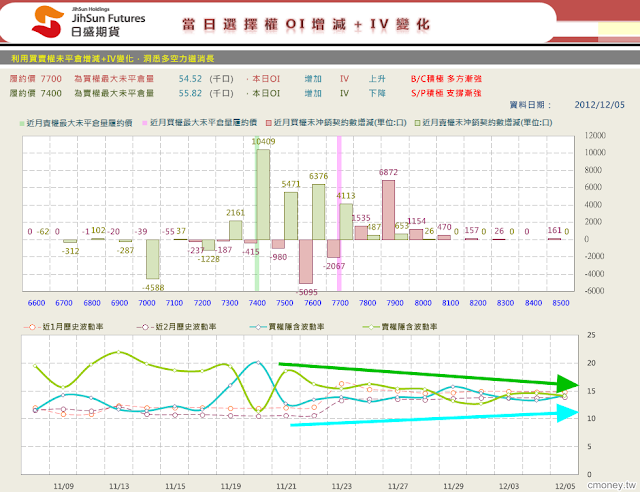Click the 履約價 7700 header text
Screen dimensions: 640x492
pos(36,79)
